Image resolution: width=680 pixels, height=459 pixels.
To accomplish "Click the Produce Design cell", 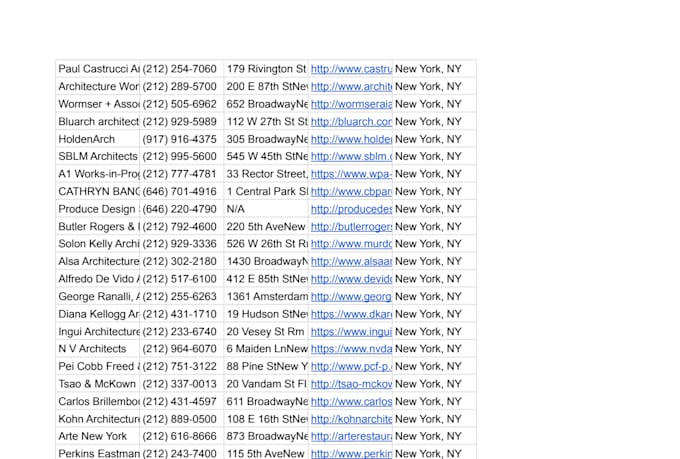I will point(98,209).
